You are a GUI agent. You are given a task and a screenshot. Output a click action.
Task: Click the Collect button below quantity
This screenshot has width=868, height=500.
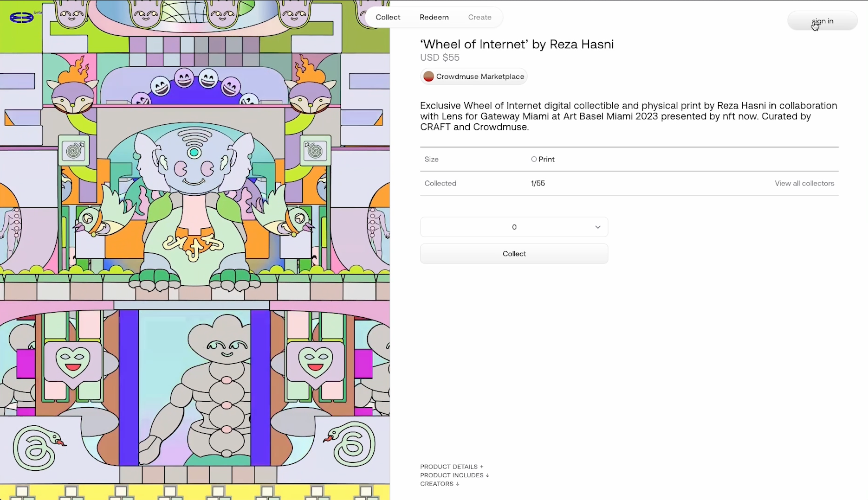[514, 254]
